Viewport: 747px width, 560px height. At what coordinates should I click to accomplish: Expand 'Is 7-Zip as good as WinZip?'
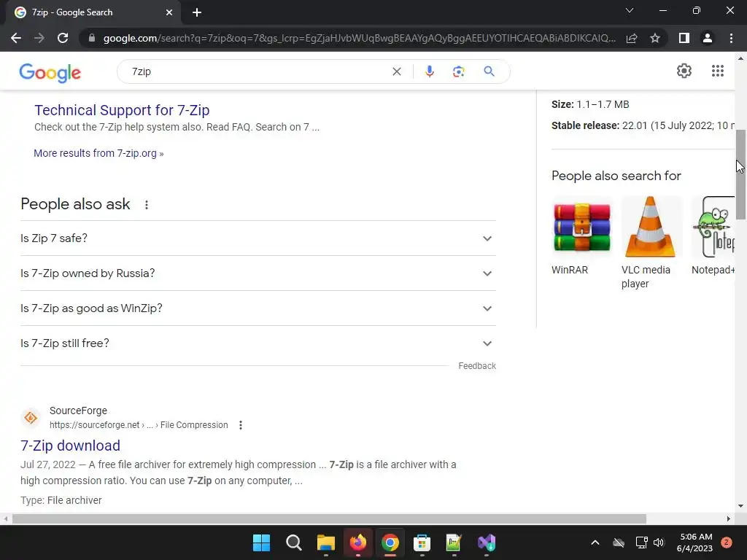tap(258, 308)
